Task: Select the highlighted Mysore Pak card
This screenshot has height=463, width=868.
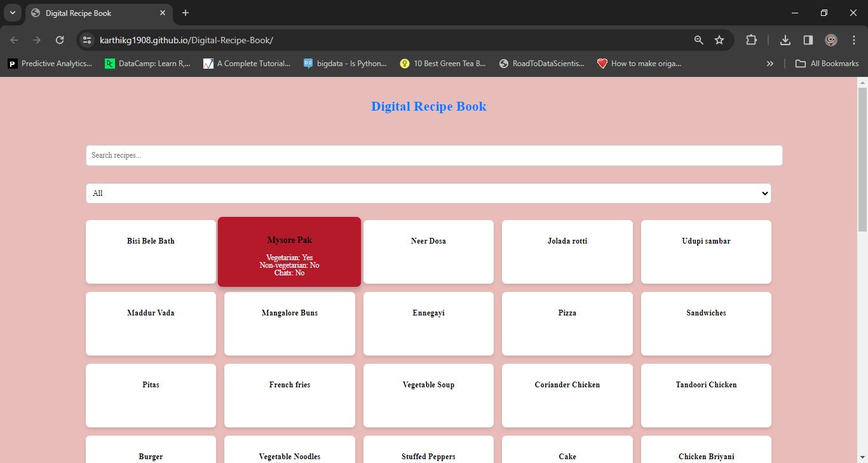Action: tap(289, 252)
